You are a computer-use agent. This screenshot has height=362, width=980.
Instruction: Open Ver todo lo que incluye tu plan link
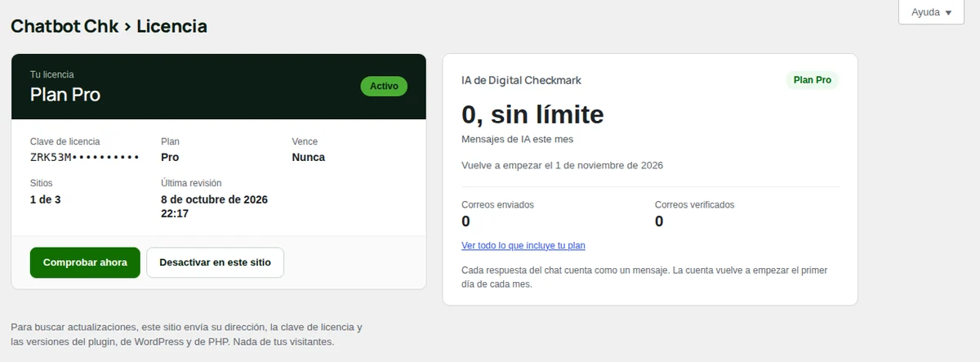523,245
